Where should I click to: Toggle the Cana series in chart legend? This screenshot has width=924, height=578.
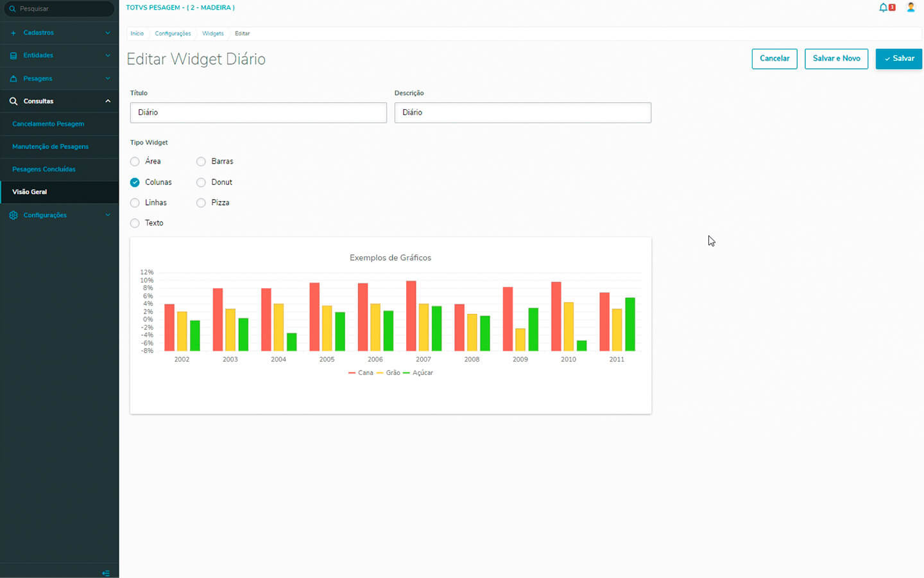[361, 372]
